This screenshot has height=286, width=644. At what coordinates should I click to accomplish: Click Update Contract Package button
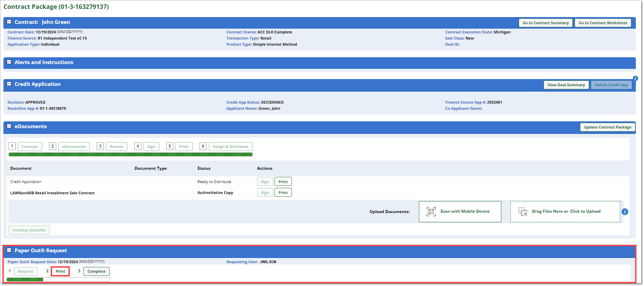click(x=608, y=127)
